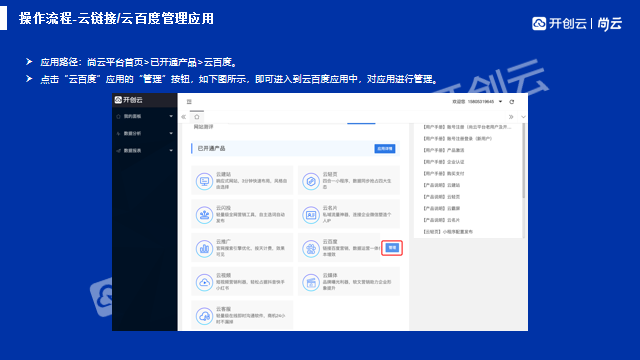Open the 【用户手册】企业认证 link
Viewport: 640px width, 360px height.
tap(444, 162)
